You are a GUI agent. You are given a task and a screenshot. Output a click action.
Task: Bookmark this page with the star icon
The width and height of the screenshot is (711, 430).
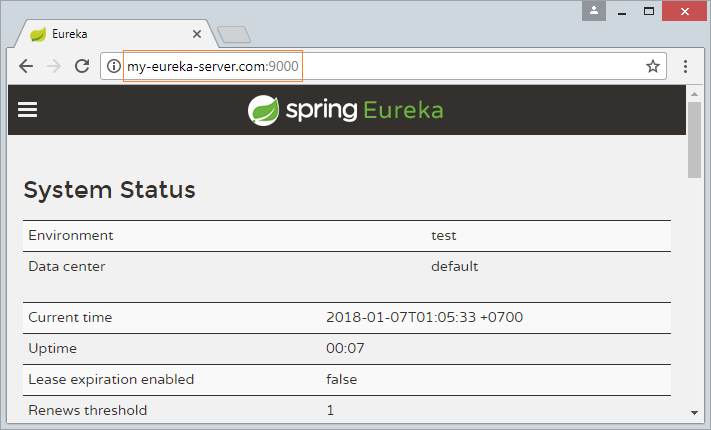653,66
